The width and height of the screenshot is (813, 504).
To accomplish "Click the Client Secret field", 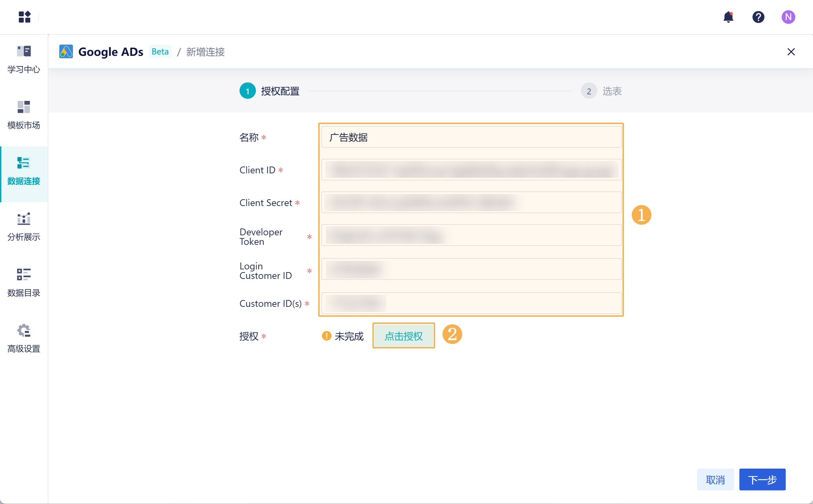I will pos(471,203).
